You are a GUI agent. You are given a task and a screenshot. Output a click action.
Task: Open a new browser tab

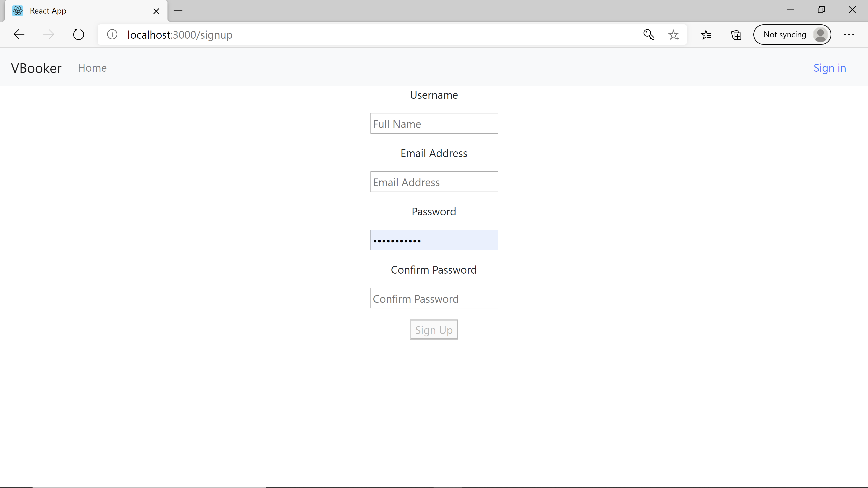coord(178,11)
